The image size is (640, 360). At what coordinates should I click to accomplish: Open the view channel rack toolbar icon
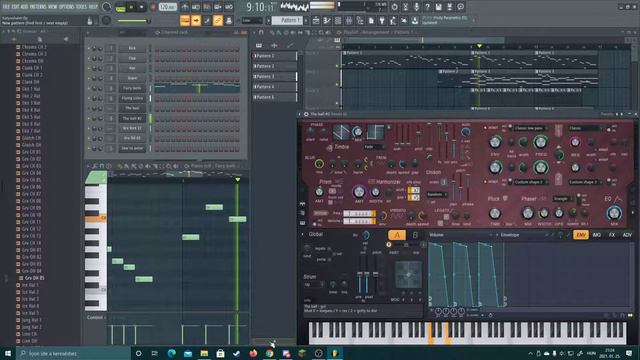point(338,20)
